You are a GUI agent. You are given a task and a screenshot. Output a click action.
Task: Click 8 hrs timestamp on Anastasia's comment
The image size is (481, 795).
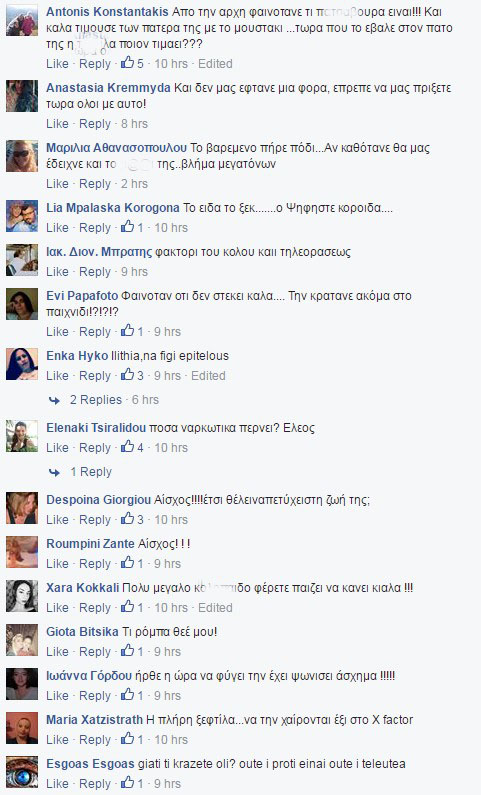(134, 124)
